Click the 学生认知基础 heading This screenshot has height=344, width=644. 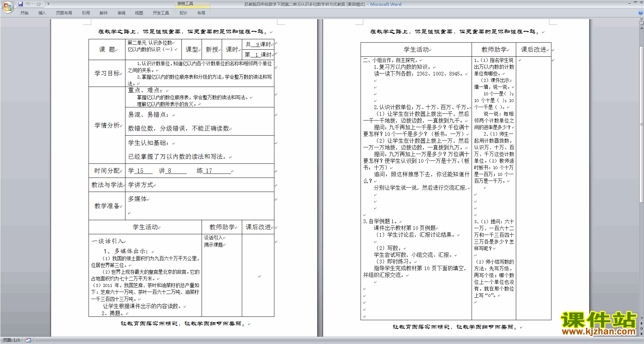coord(148,143)
